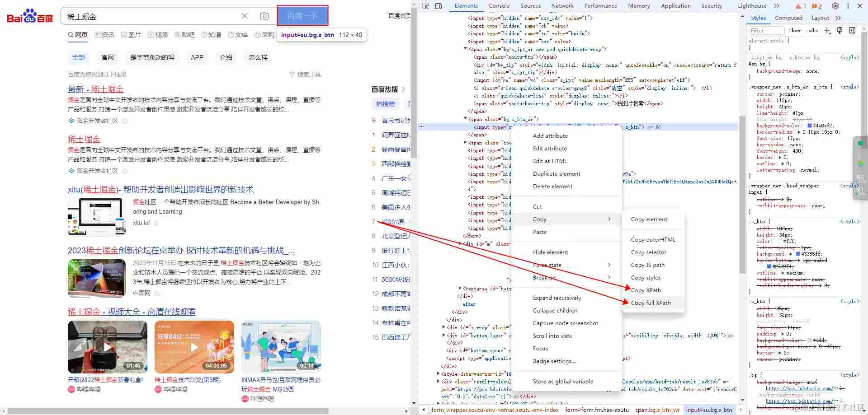Expand the border-radius property triangle
This screenshot has width=868, height=415.
tap(799, 132)
